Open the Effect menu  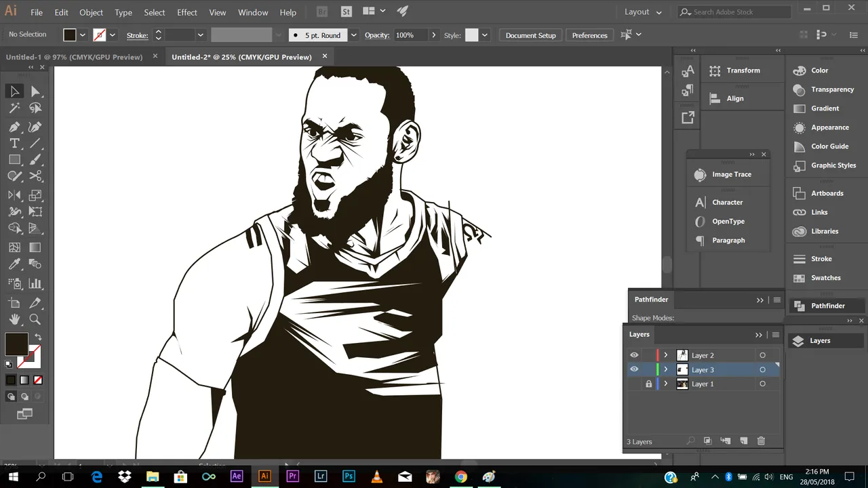pyautogui.click(x=187, y=12)
